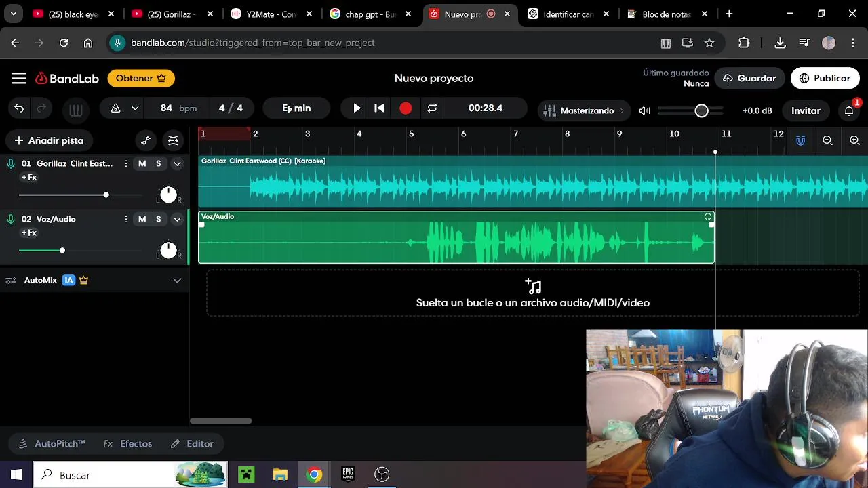
Task: Publish the project with Publicar
Action: 825,79
